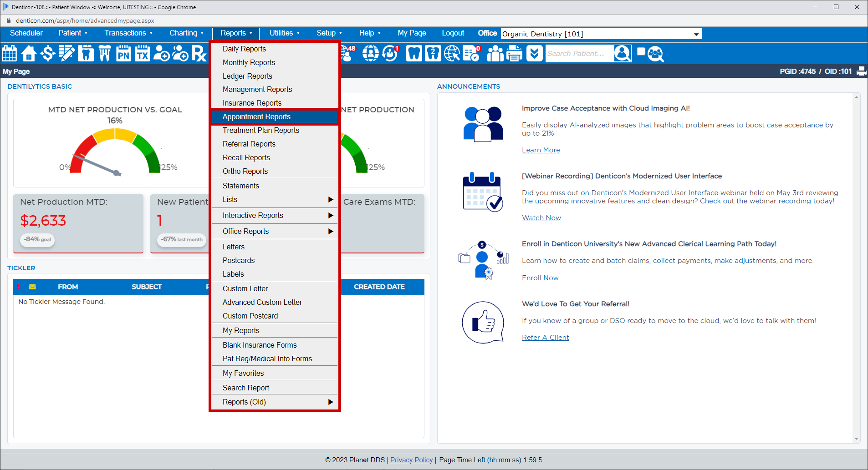The image size is (868, 470).
Task: Click the print icon next to OID :101
Action: click(861, 71)
